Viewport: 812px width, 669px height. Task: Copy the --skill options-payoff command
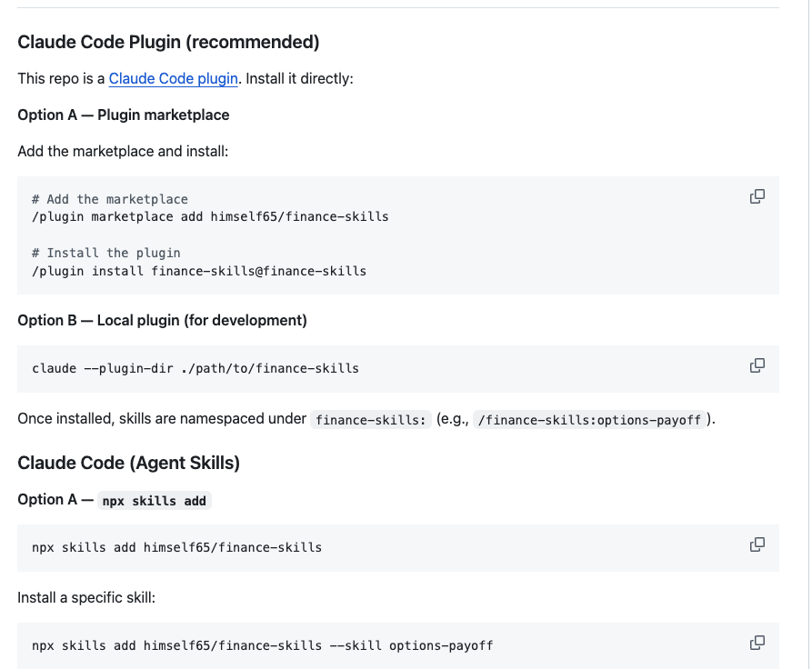pyautogui.click(x=757, y=644)
